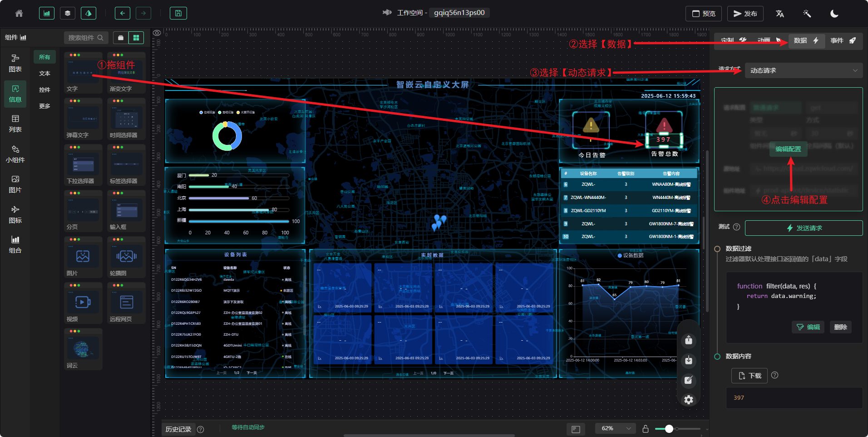Click the home icon in top toolbar
This screenshot has width=868, height=437.
tap(19, 14)
